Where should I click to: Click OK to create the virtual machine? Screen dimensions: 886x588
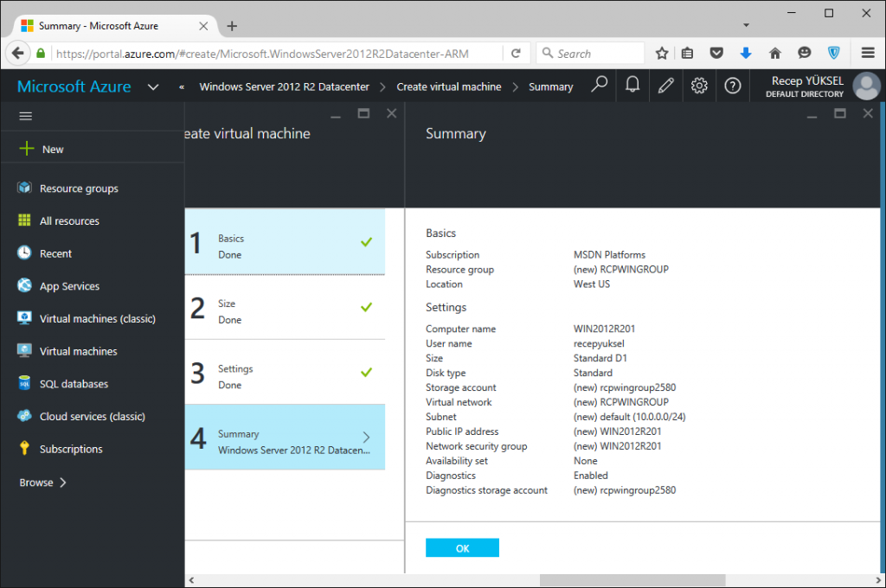click(x=462, y=548)
